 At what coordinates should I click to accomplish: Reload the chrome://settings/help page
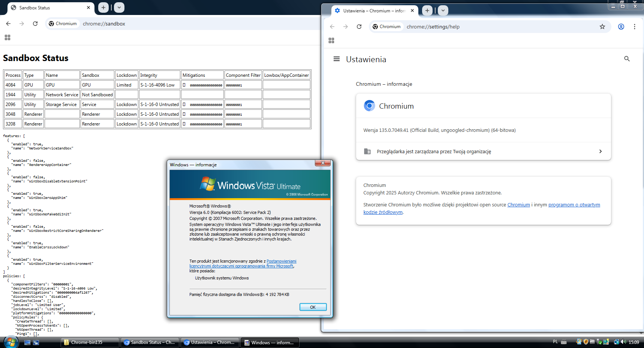pyautogui.click(x=359, y=27)
